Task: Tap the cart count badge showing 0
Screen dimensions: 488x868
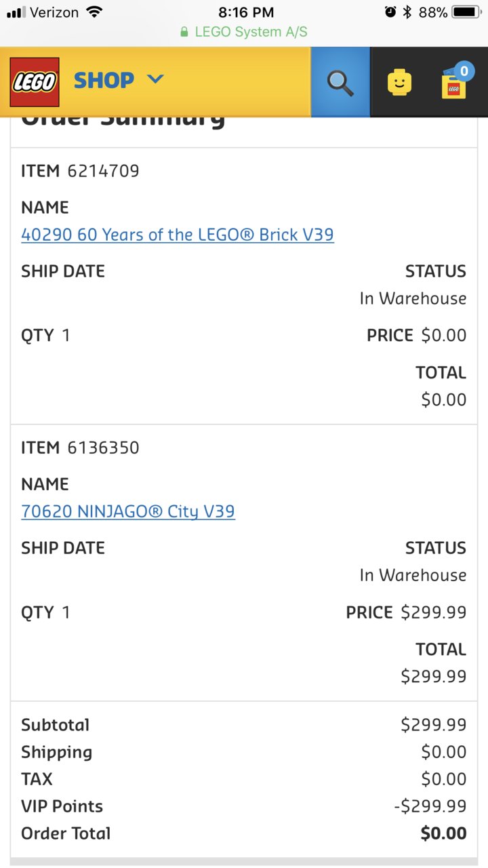Action: (464, 71)
